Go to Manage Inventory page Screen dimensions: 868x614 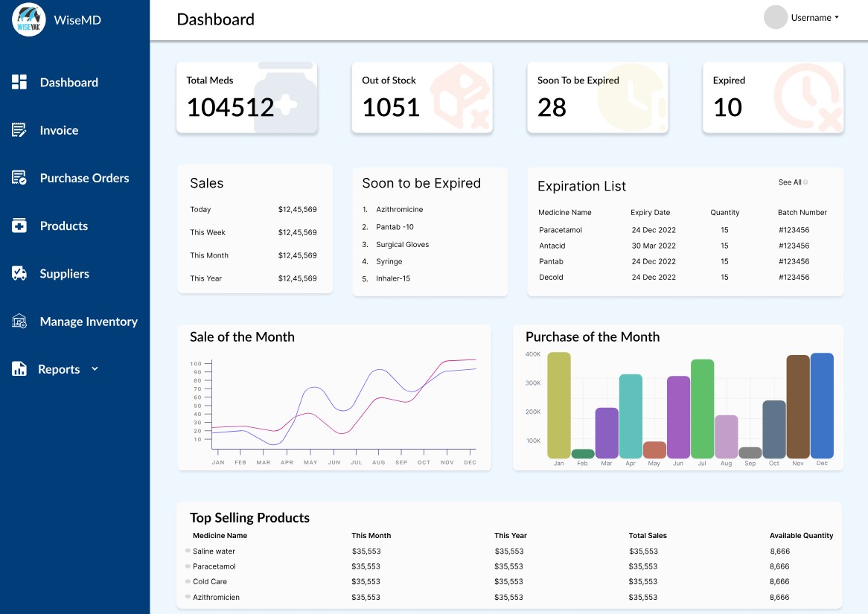[89, 322]
